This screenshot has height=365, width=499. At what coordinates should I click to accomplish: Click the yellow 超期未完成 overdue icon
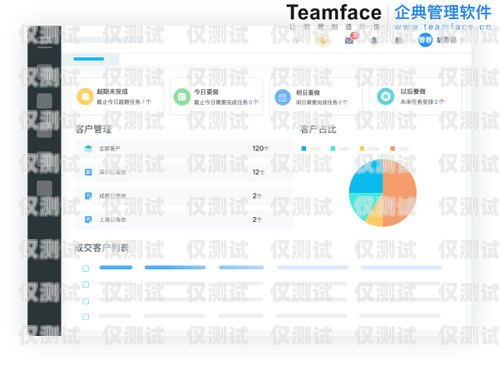85,97
